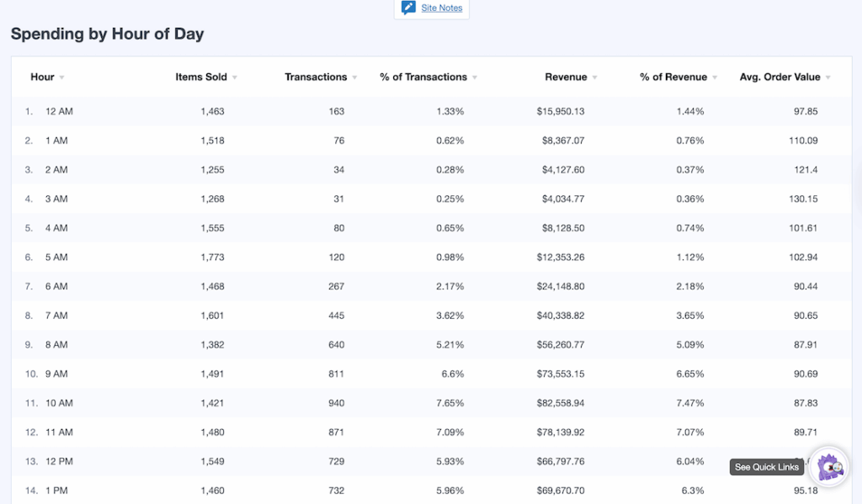Image resolution: width=862 pixels, height=504 pixels.
Task: Click the Spending by Hour of Day heading
Action: (105, 34)
